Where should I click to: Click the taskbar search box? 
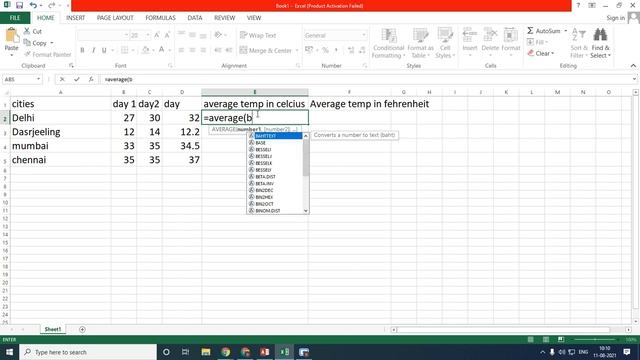[88, 352]
